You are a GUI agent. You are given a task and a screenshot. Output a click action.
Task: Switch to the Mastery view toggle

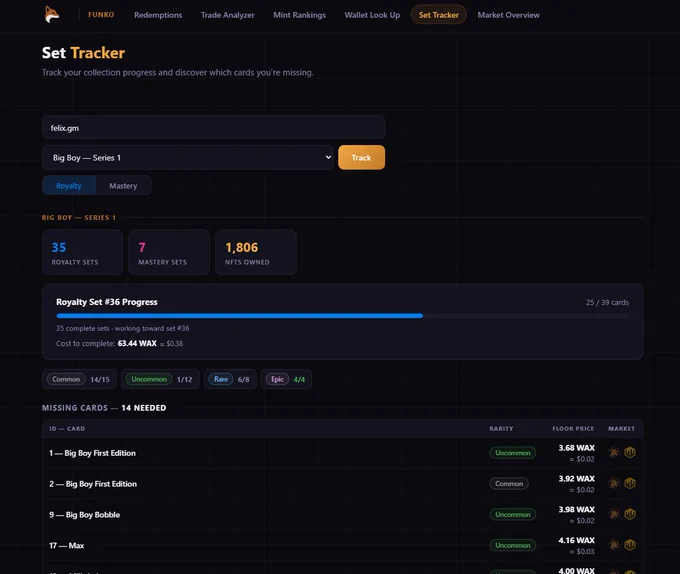click(123, 186)
